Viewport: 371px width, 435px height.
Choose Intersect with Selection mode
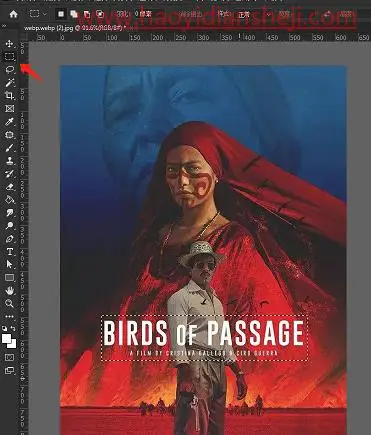[100, 14]
